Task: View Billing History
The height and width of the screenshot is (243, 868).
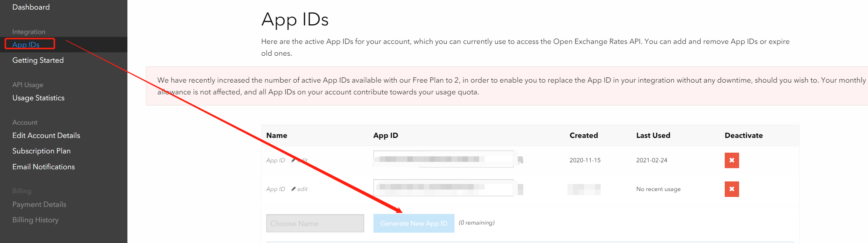Action: click(35, 220)
